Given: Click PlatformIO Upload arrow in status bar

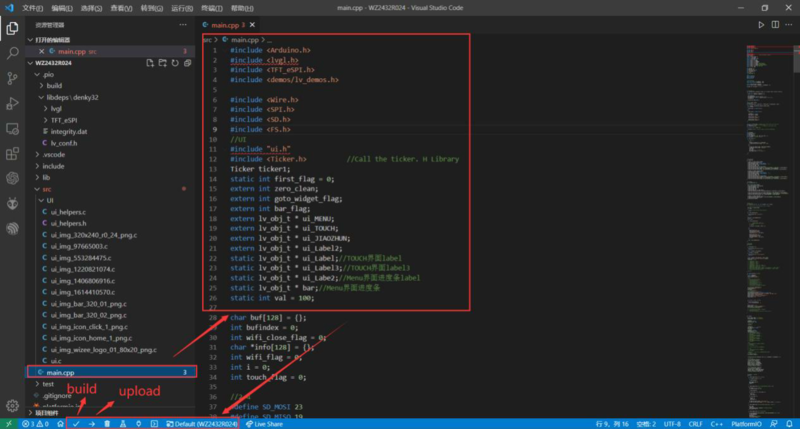Looking at the screenshot, I should point(92,424).
